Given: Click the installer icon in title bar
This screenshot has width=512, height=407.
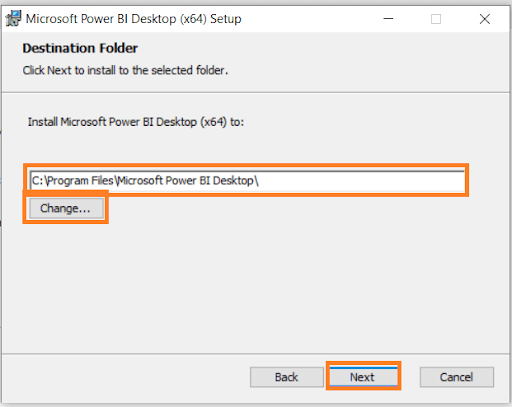Looking at the screenshot, I should click(x=13, y=19).
